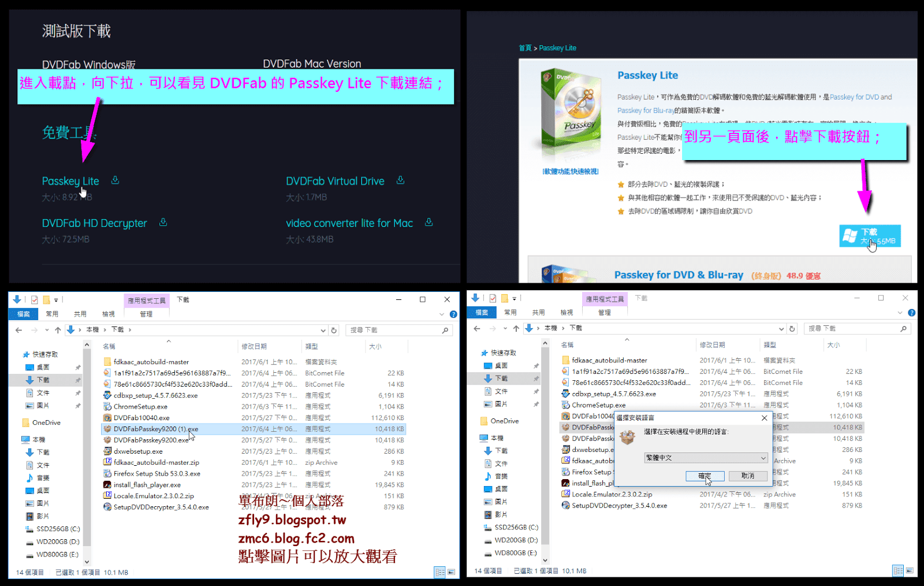This screenshot has width=924, height=586.
Task: Expand the address bar history dropdown in right Explorer
Action: pyautogui.click(x=781, y=328)
